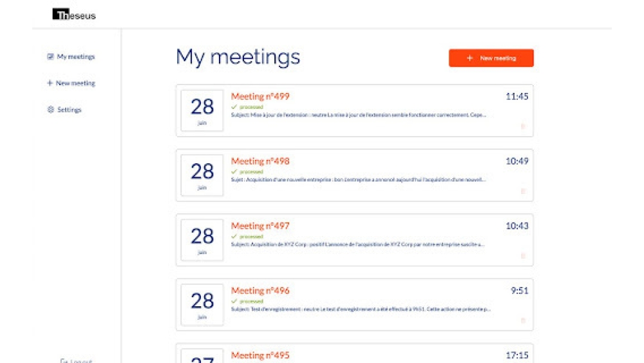Open the Meeting n°499 title link
The image size is (644, 363).
click(260, 97)
